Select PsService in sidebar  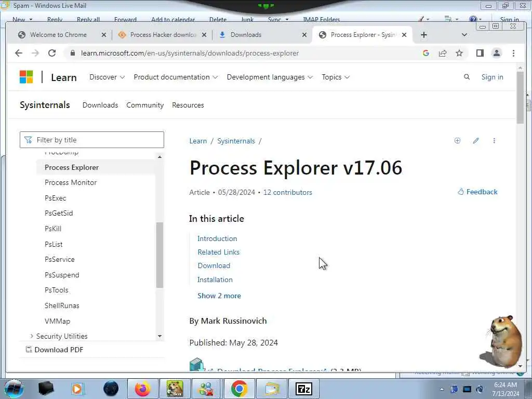pos(59,259)
